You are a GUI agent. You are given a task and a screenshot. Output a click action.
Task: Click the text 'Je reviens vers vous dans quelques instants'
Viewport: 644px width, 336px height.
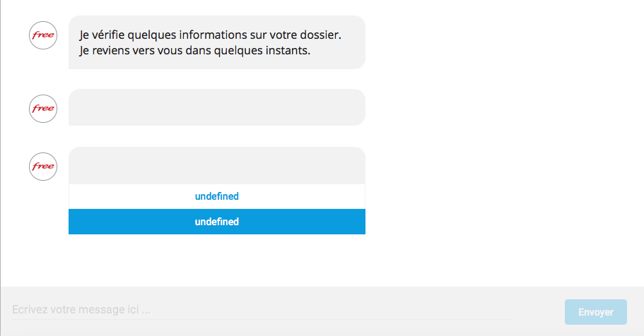click(x=194, y=50)
